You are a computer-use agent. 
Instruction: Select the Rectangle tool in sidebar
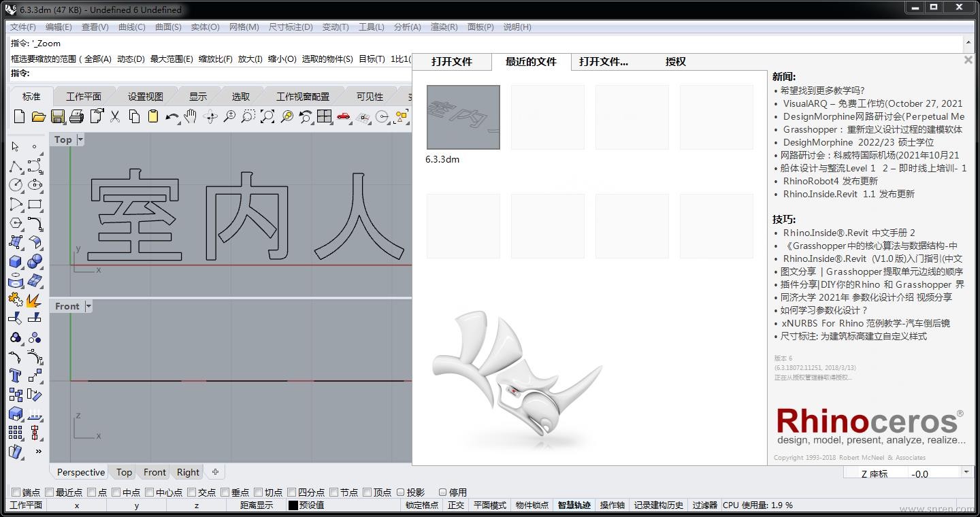coord(35,204)
